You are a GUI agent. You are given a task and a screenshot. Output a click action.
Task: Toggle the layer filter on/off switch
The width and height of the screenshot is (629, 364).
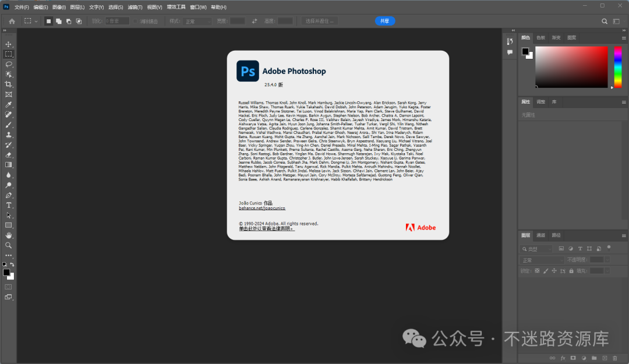click(609, 247)
